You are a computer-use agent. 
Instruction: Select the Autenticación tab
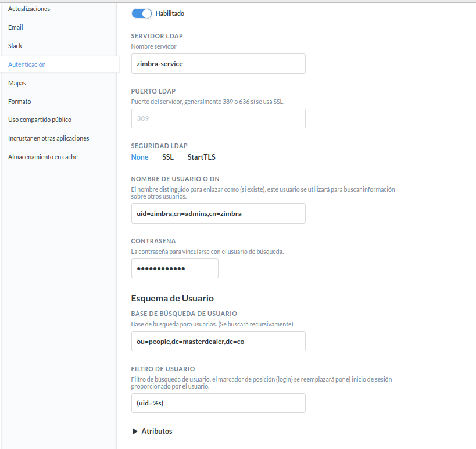point(26,64)
